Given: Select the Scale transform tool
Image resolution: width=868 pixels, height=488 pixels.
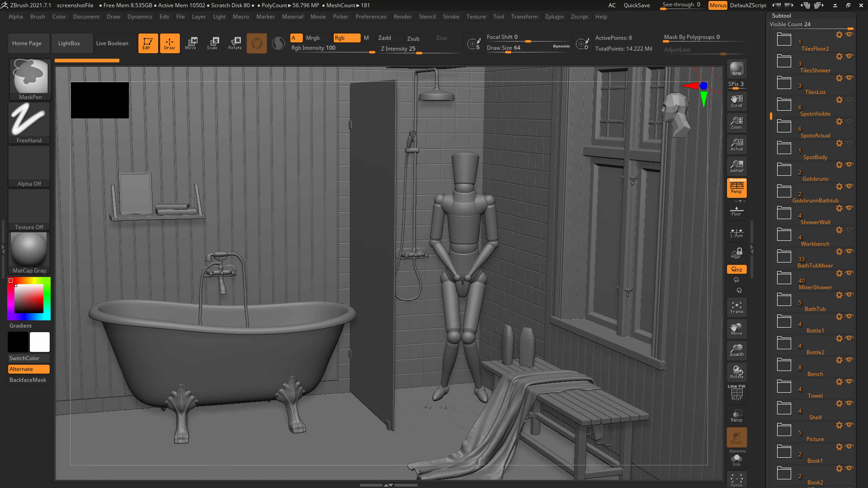Looking at the screenshot, I should click(x=213, y=43).
